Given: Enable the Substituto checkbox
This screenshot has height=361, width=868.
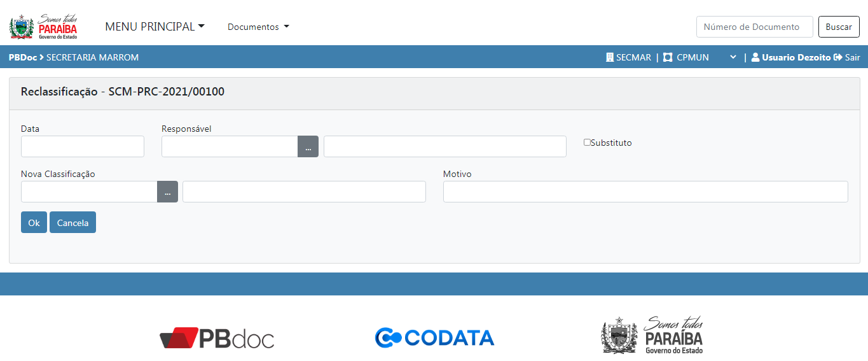Looking at the screenshot, I should (587, 143).
